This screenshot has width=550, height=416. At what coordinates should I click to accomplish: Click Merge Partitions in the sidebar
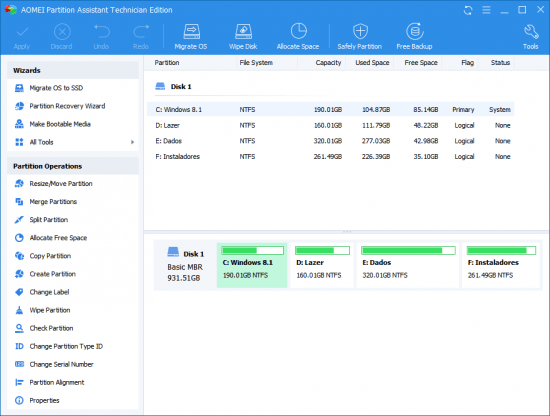pos(53,202)
